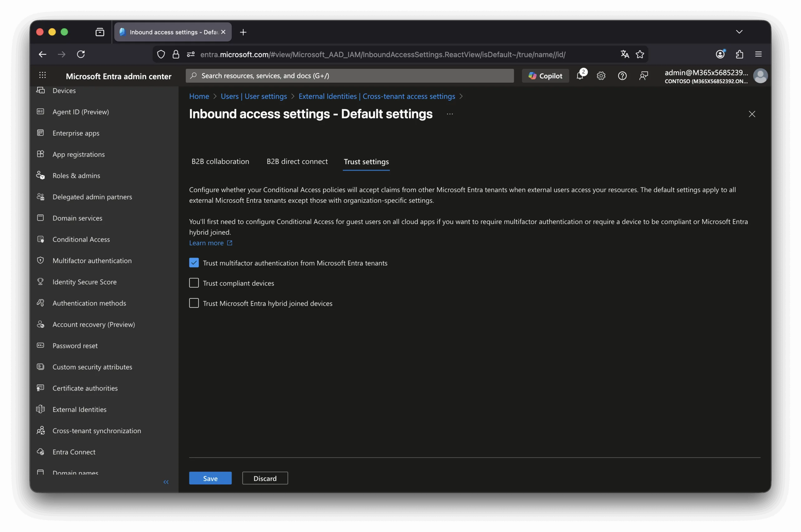This screenshot has height=532, width=801.
Task: Click the Save button
Action: (210, 478)
